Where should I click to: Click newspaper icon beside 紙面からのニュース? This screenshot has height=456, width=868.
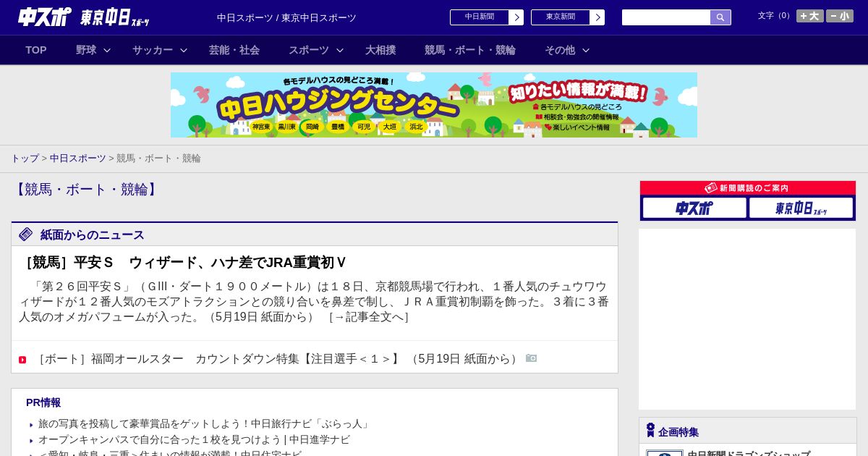tap(26, 234)
